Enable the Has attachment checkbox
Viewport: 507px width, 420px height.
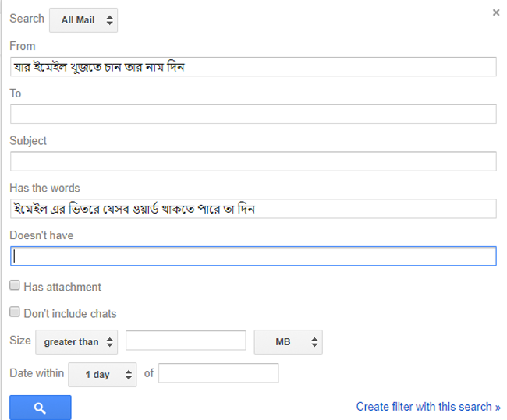tap(15, 287)
